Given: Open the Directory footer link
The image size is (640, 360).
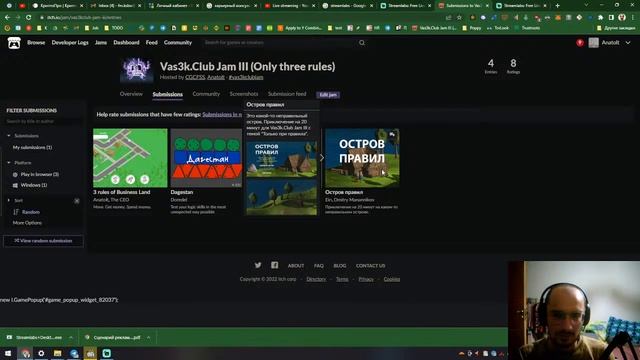Looking at the screenshot, I should tap(316, 279).
